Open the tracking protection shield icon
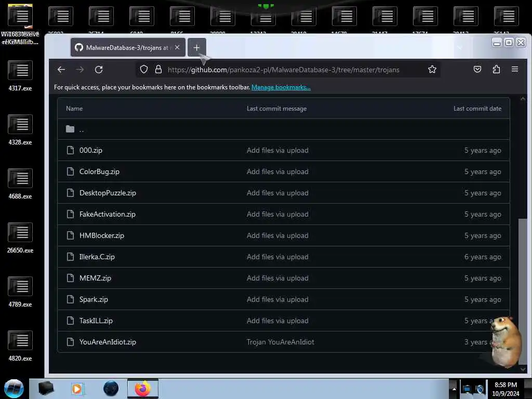The width and height of the screenshot is (532, 399). [x=144, y=70]
